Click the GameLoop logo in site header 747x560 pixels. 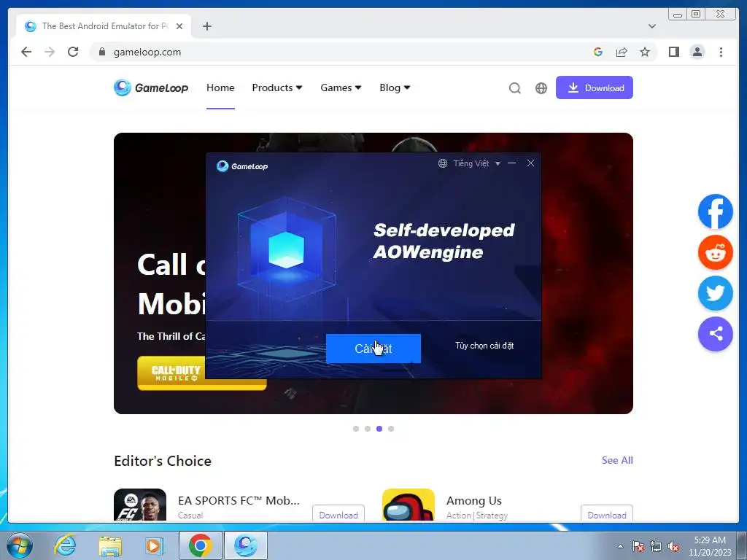(x=151, y=87)
